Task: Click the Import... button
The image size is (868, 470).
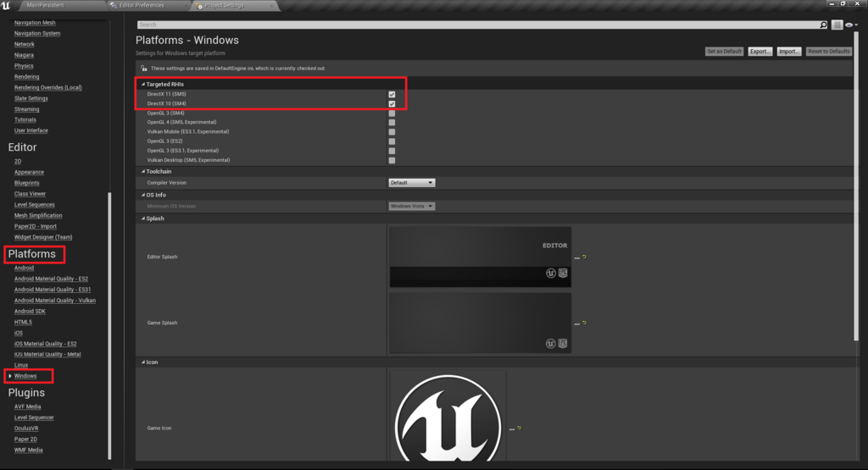Action: point(789,52)
